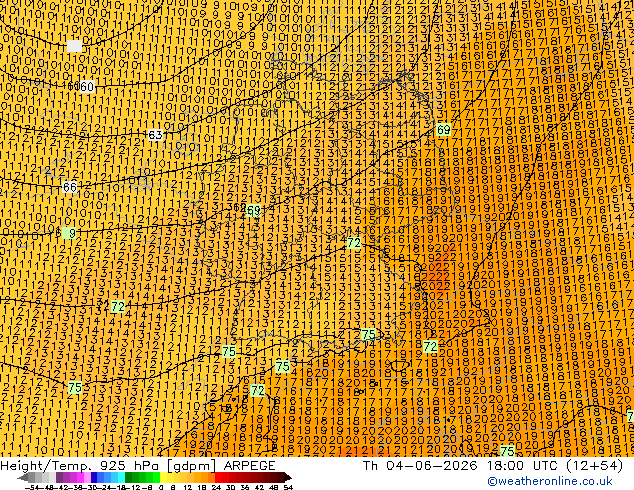634x490 pixels.
Task: Click the legend value label 54
Action: [287, 487]
